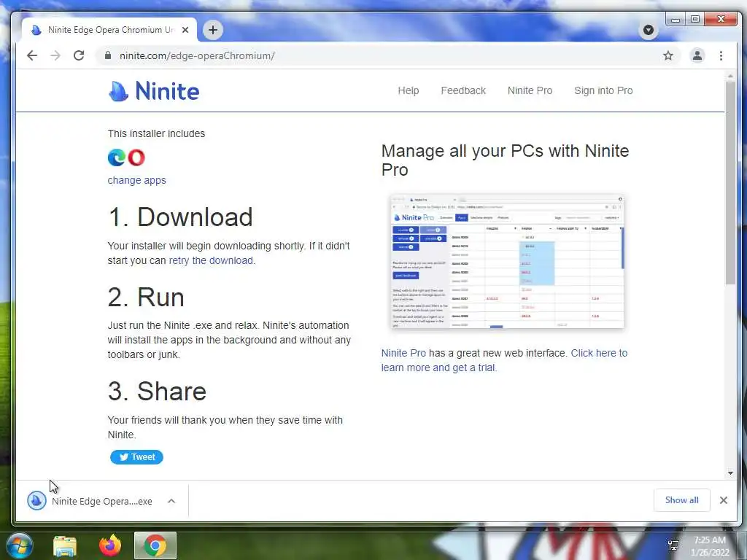Open the Chrome profile avatar menu
The image size is (747, 560).
697,55
